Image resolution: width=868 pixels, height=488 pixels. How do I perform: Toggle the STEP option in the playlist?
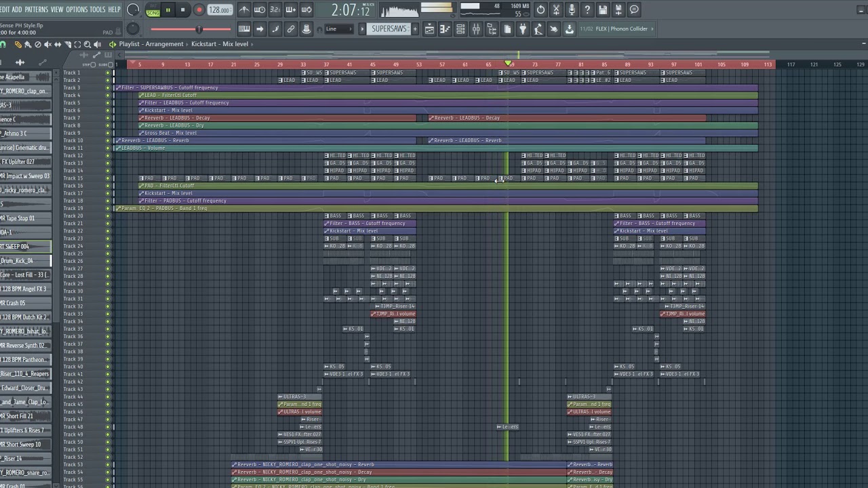89,65
